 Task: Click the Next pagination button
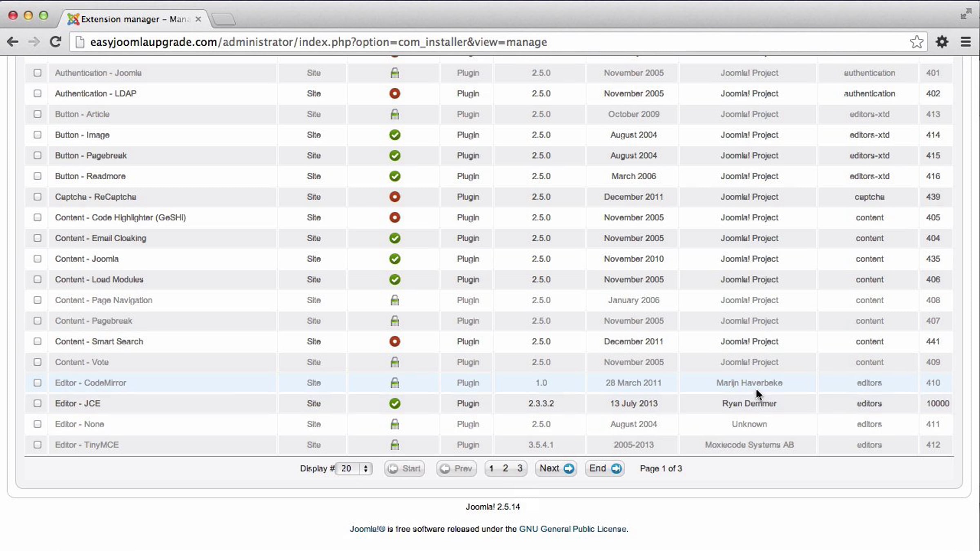click(556, 469)
